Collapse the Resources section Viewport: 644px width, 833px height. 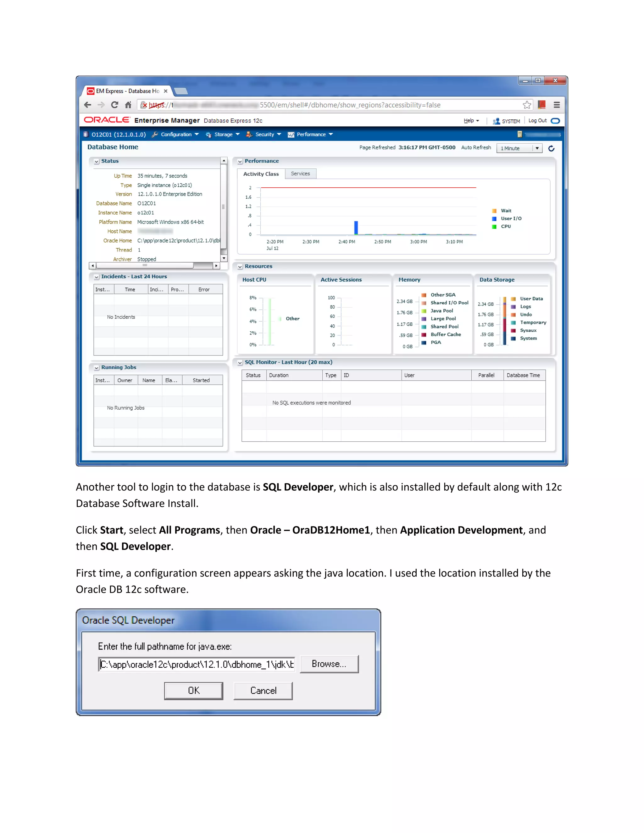(x=240, y=267)
